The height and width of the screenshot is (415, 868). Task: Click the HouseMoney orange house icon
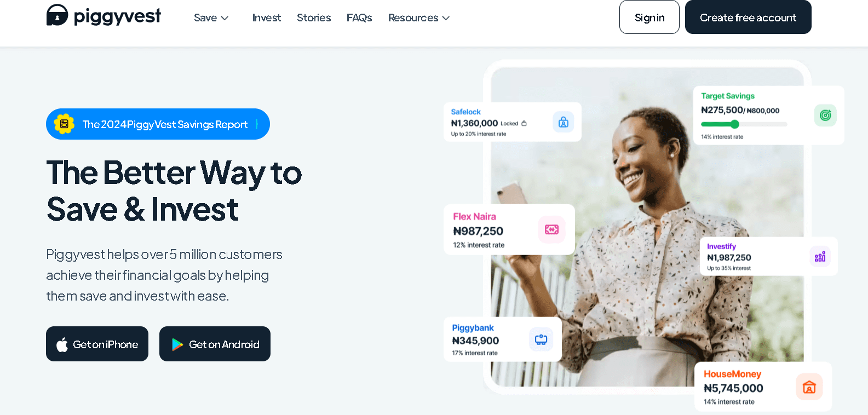point(809,387)
